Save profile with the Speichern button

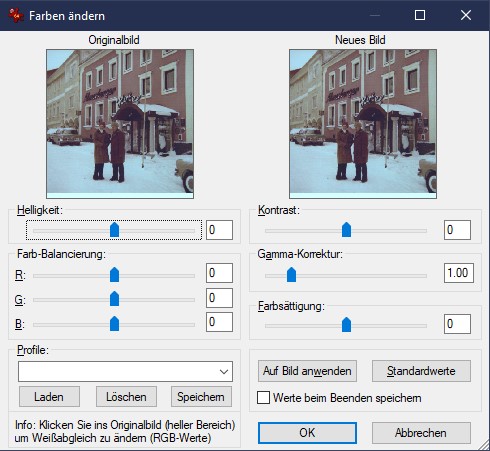(x=201, y=397)
